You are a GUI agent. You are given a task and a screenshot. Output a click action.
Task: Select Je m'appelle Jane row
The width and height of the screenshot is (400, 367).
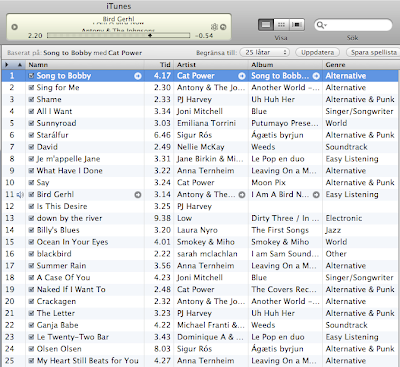[x=200, y=159]
